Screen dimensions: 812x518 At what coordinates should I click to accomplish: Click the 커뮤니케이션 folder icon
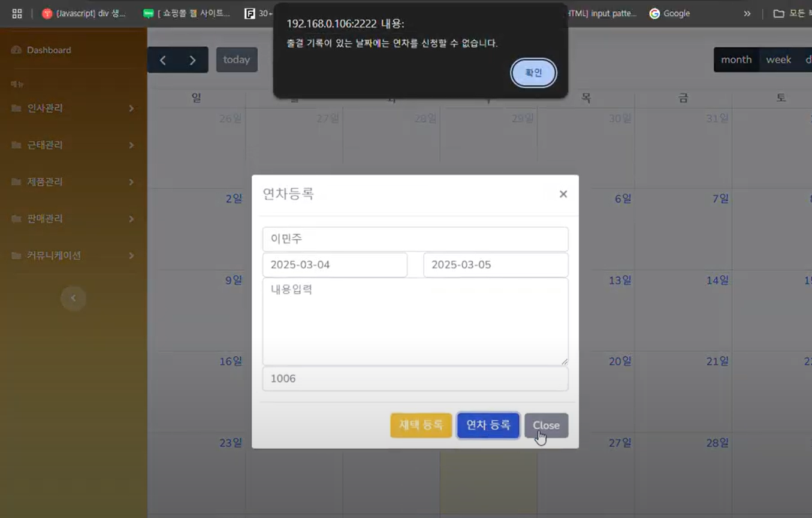16,255
